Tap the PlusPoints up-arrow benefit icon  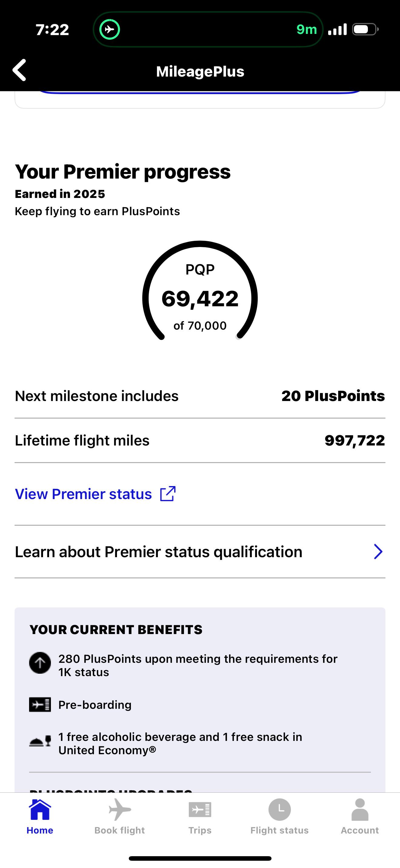point(40,663)
